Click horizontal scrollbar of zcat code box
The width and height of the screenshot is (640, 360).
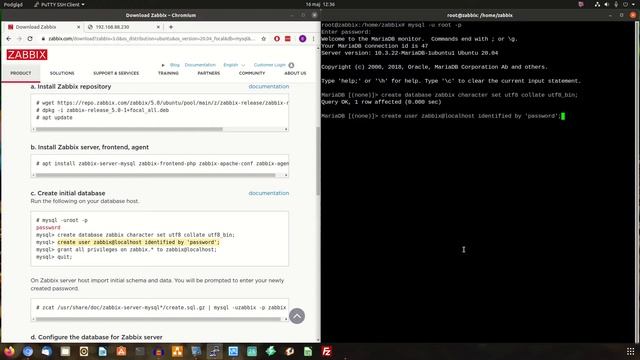tap(157, 319)
